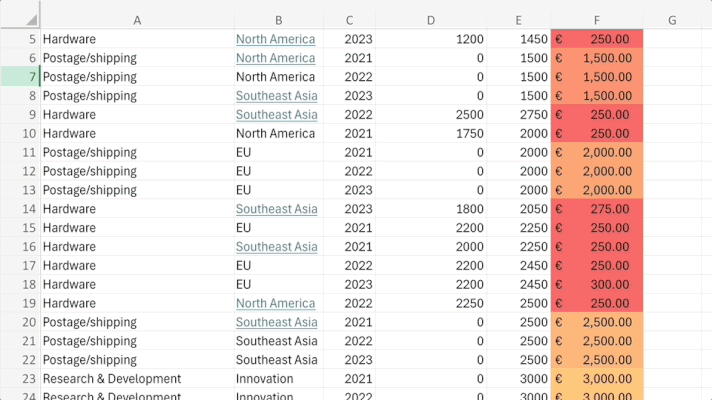Click the Select All corner triangle
712x400 pixels.
[31, 20]
